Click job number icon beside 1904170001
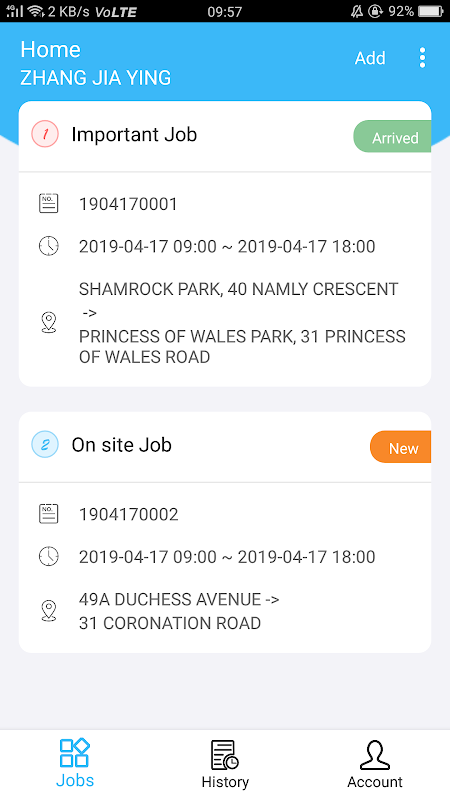This screenshot has width=450, height=800. pyautogui.click(x=48, y=204)
